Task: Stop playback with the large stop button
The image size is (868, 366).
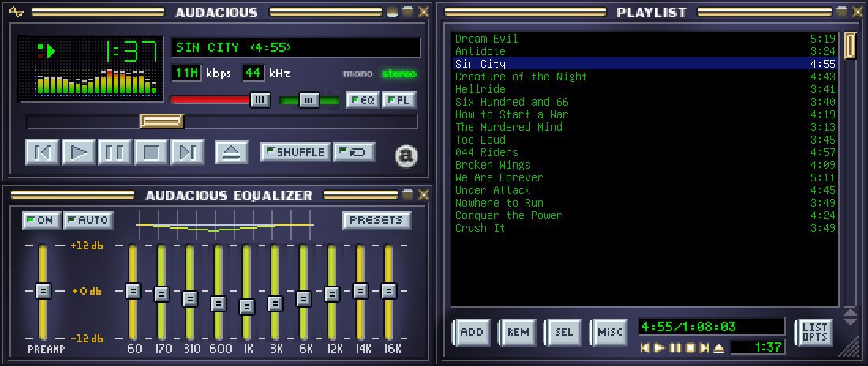Action: (x=152, y=152)
